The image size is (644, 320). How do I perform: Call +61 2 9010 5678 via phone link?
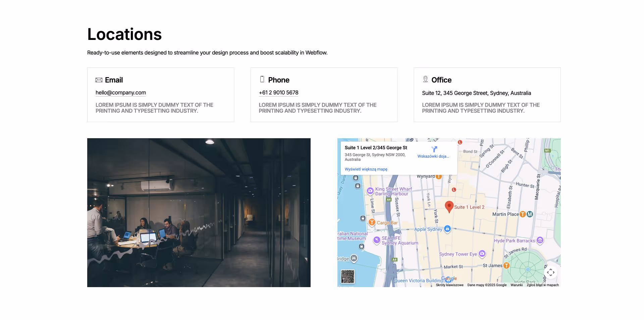278,93
